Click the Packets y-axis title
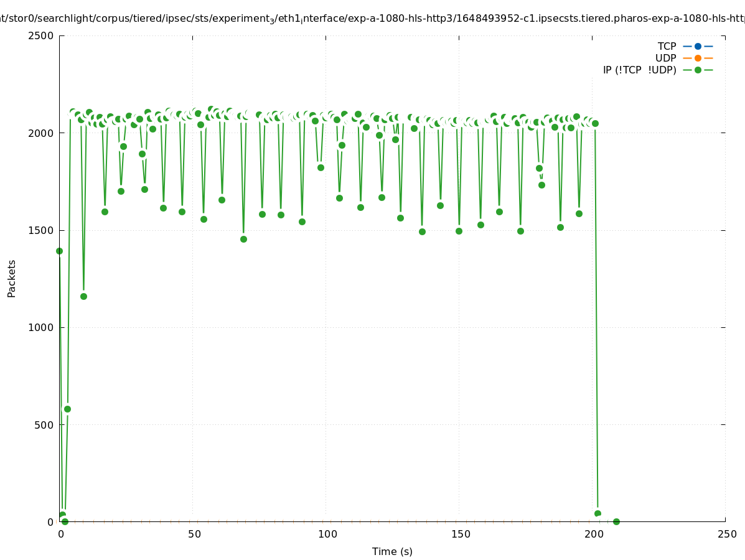 12,278
